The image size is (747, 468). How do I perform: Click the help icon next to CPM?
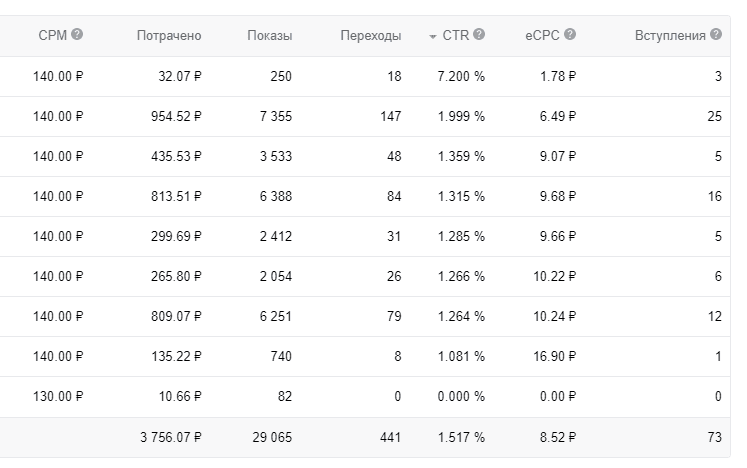[x=77, y=35]
